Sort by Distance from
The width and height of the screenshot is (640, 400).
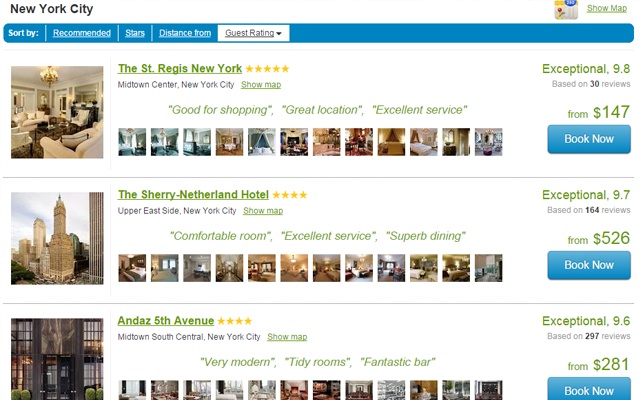click(185, 33)
